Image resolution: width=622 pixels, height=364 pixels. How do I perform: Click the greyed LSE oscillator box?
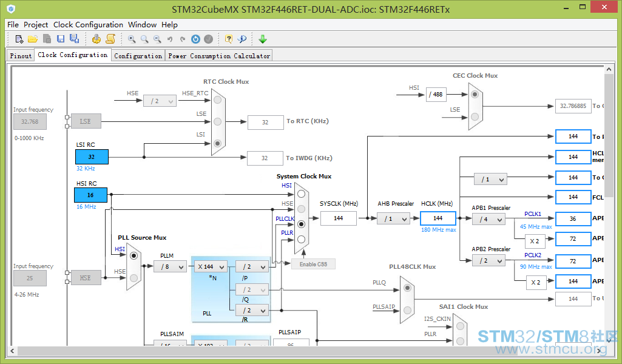[x=86, y=121]
